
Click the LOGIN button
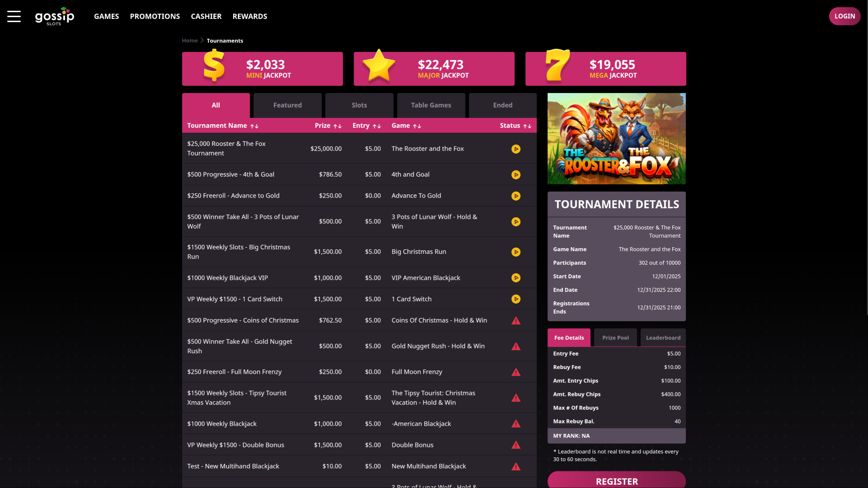(x=844, y=16)
